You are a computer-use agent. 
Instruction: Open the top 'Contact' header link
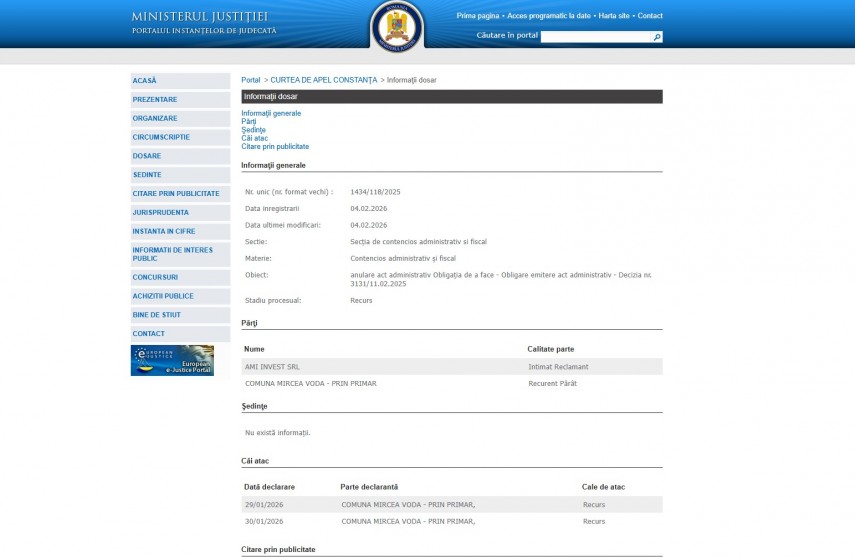point(650,16)
